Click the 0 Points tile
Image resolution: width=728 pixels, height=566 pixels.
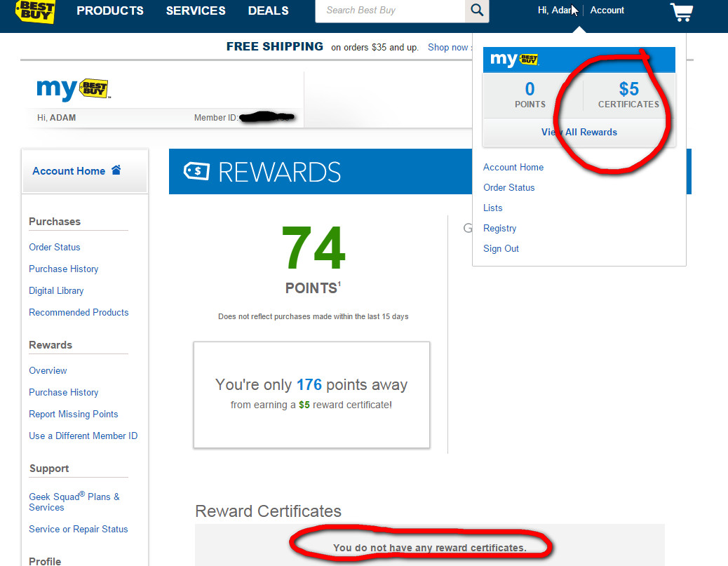coord(530,95)
